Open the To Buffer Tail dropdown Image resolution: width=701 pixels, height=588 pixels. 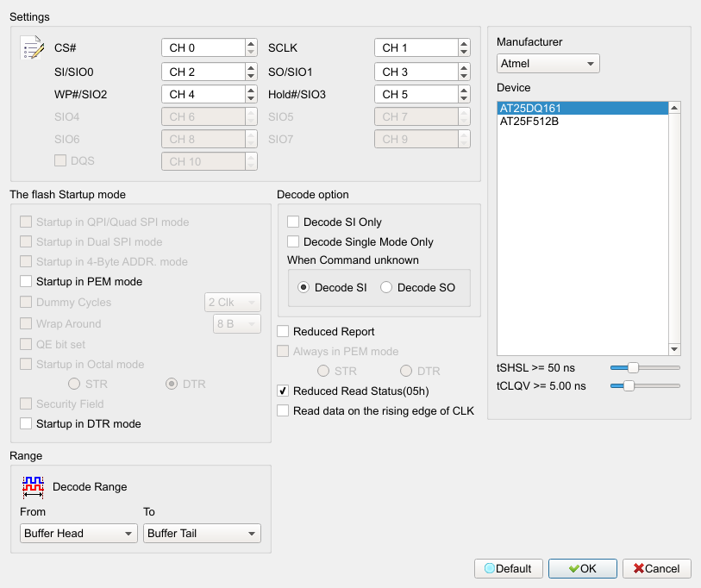click(202, 533)
